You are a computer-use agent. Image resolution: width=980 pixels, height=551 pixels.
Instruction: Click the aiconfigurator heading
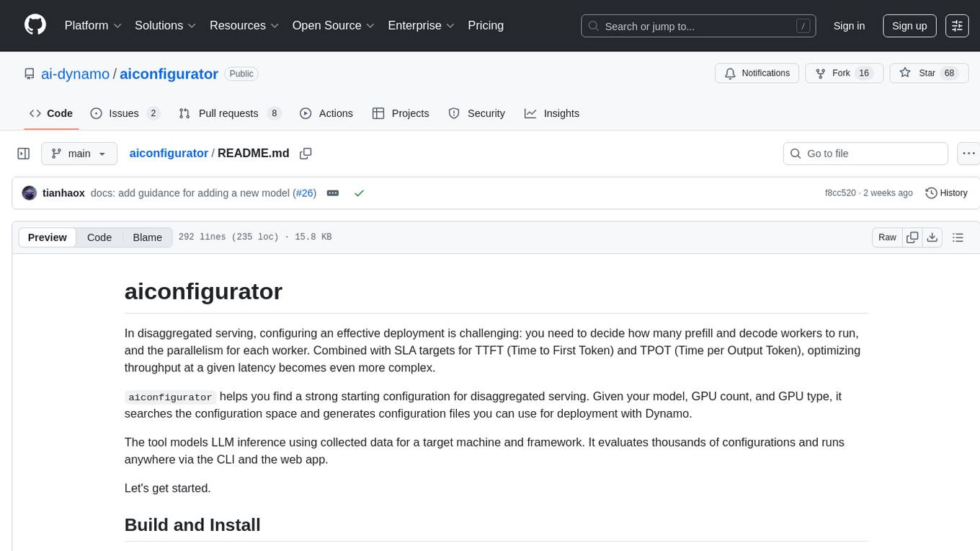click(x=203, y=291)
